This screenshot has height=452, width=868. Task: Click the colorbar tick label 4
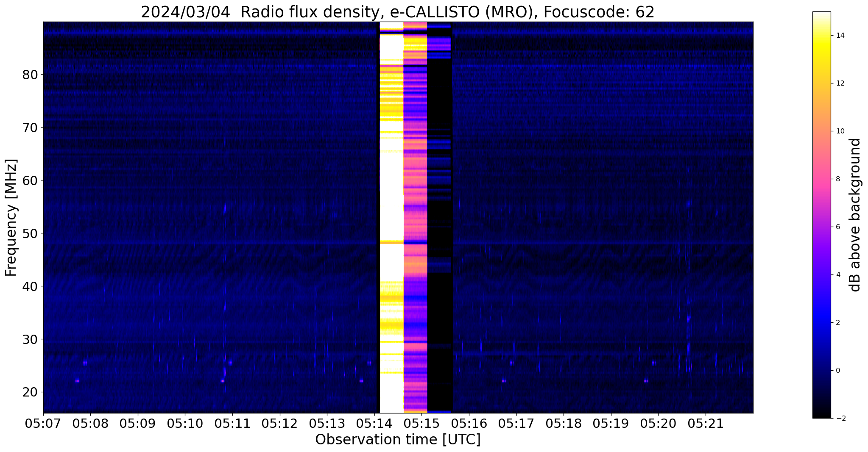pos(837,275)
